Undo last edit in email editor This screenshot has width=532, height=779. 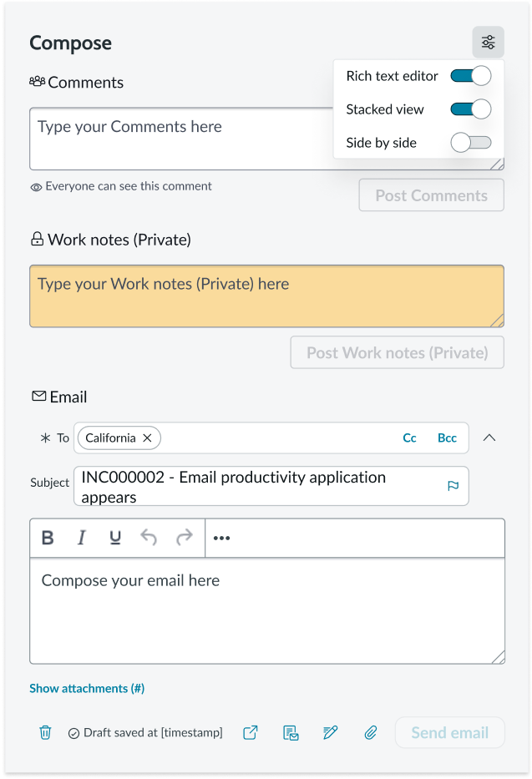(x=149, y=538)
